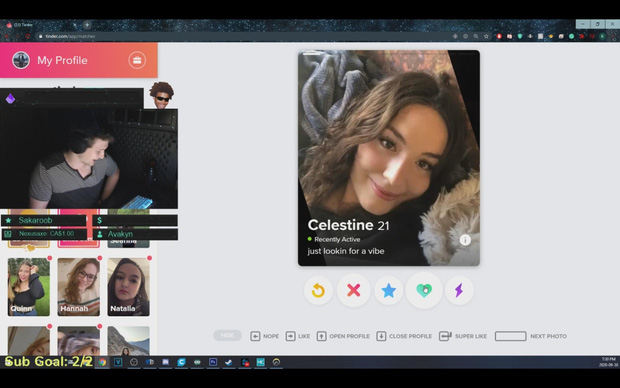Viewport: 620px width, 388px height.
Task: Click the down-arrow Close Profile key icon
Action: click(381, 336)
